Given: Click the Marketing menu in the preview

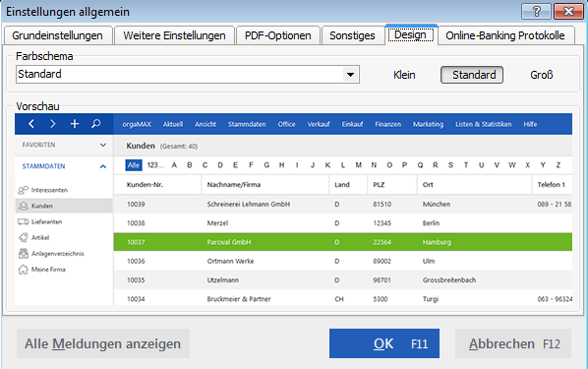Looking at the screenshot, I should 428,124.
